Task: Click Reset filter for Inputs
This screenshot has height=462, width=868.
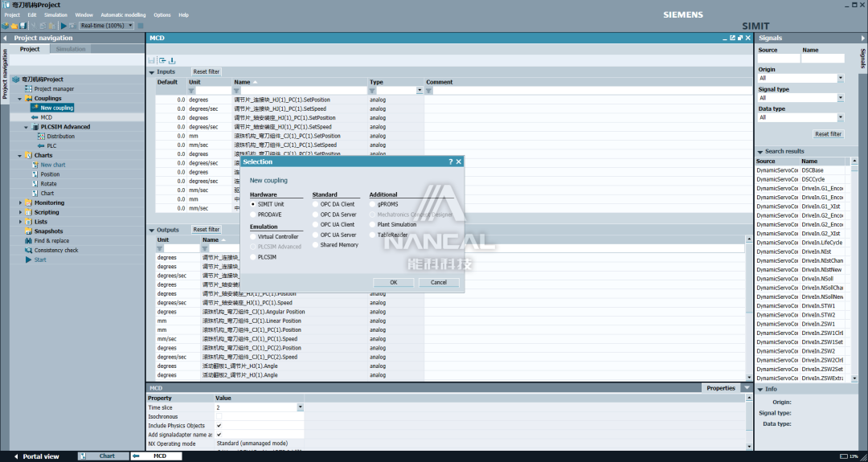Action: click(x=206, y=72)
